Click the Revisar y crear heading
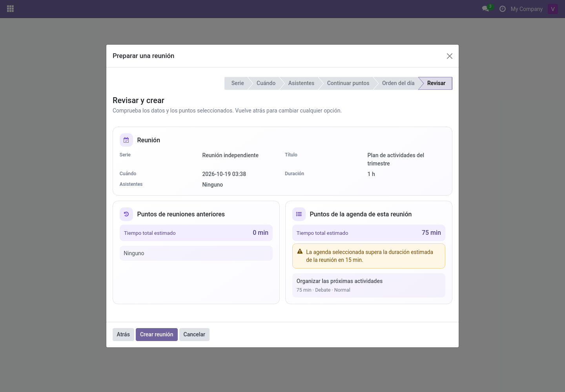Screen dimensions: 565x392 (139, 100)
